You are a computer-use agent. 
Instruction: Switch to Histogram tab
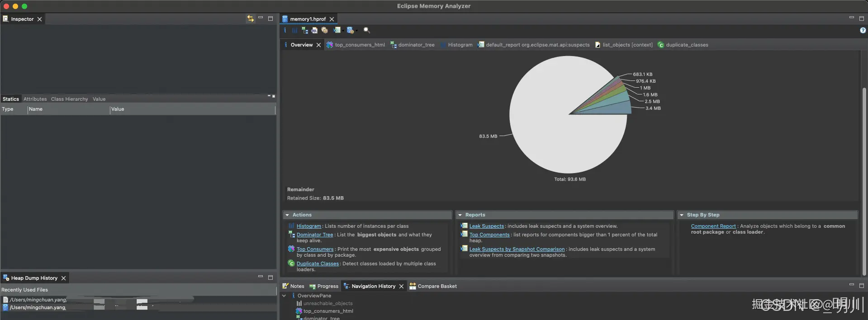(x=456, y=45)
